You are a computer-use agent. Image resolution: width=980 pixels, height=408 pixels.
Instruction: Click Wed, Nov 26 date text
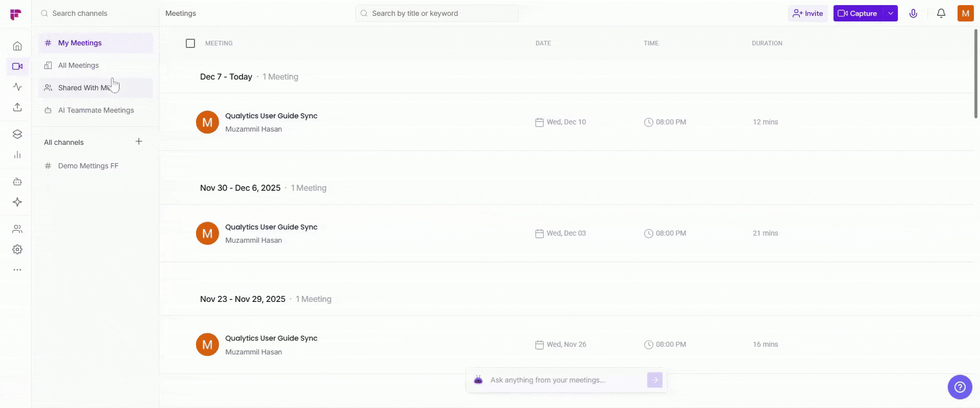567,344
